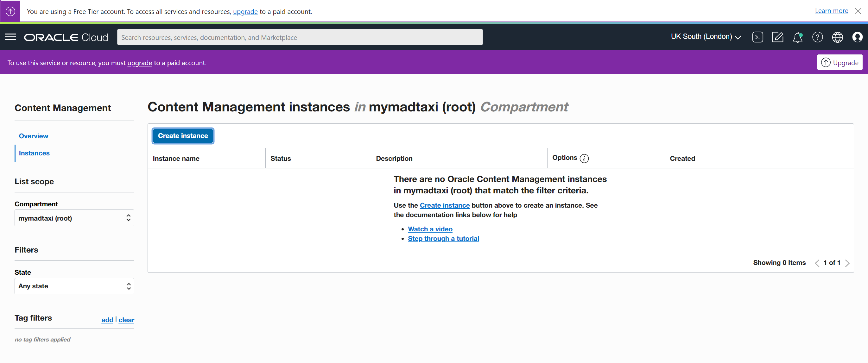
Task: Select Instances in the sidebar
Action: [34, 153]
